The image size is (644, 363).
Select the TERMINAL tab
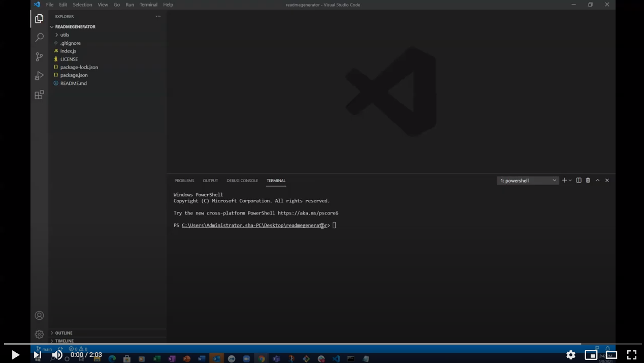pyautogui.click(x=276, y=180)
